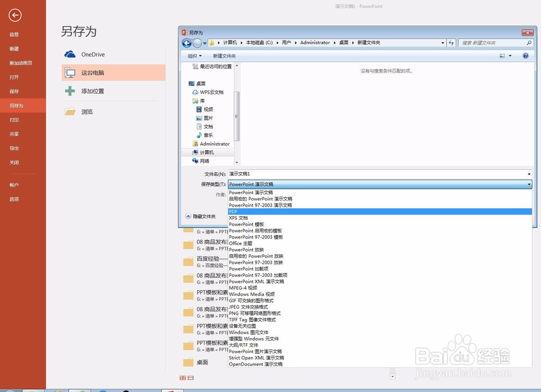Screen dimensions: 541x392
Task: Change the view using view icon
Action: [x=503, y=56]
